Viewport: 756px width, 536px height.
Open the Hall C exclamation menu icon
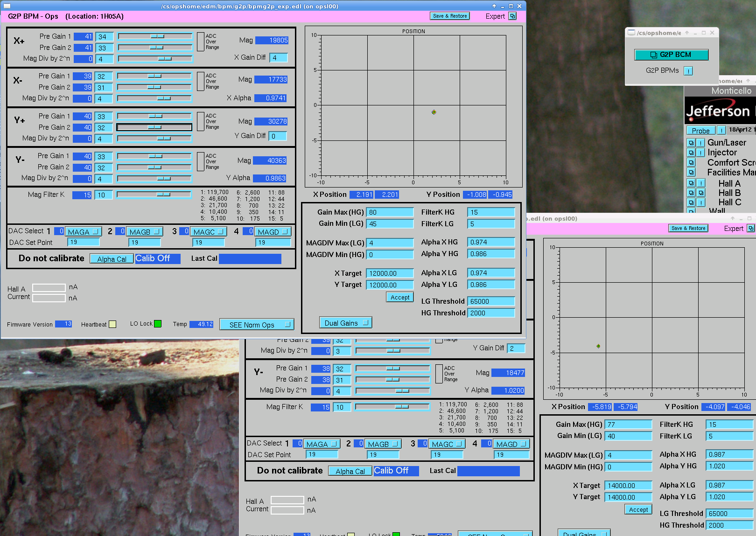coord(700,202)
